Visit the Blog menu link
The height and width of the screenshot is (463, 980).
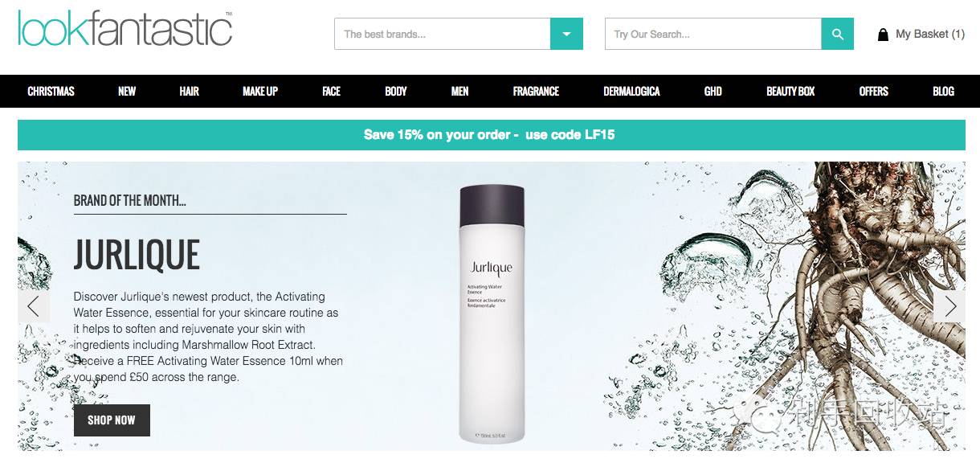coord(943,91)
